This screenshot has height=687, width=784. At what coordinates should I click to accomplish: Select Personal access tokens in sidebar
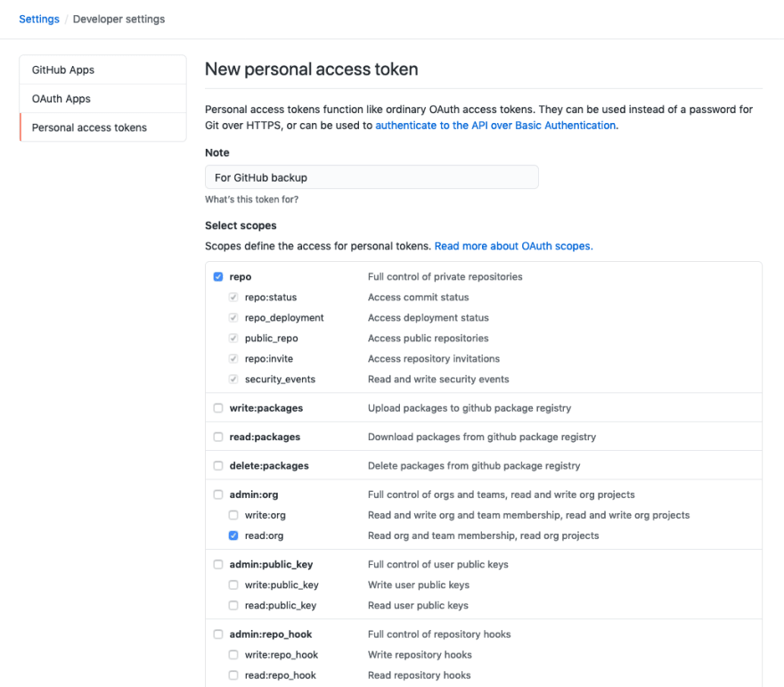[x=103, y=127]
